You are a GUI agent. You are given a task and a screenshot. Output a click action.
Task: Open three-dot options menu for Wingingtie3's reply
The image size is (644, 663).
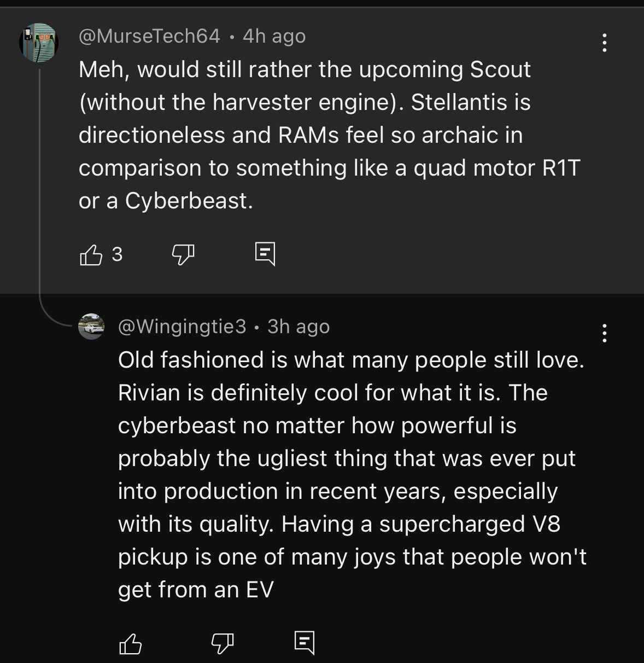(x=604, y=333)
